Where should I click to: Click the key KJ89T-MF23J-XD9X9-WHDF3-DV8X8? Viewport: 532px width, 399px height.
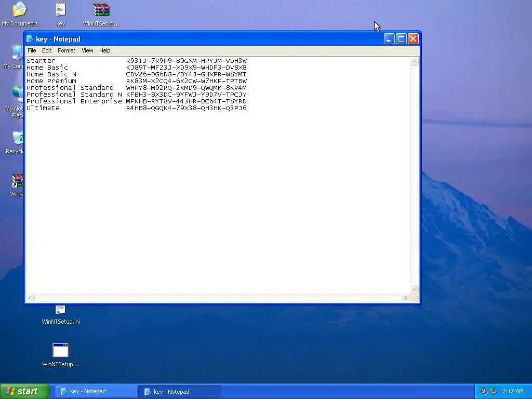[187, 68]
